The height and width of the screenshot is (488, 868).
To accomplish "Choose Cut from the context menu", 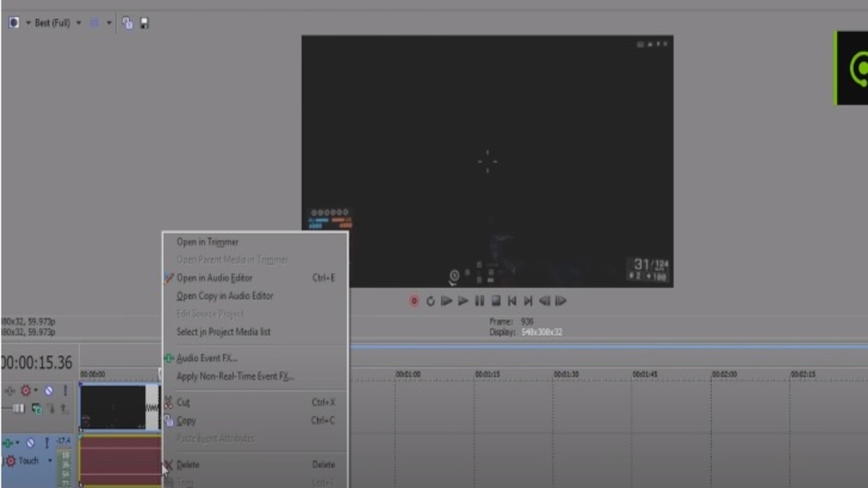I will [x=255, y=402].
